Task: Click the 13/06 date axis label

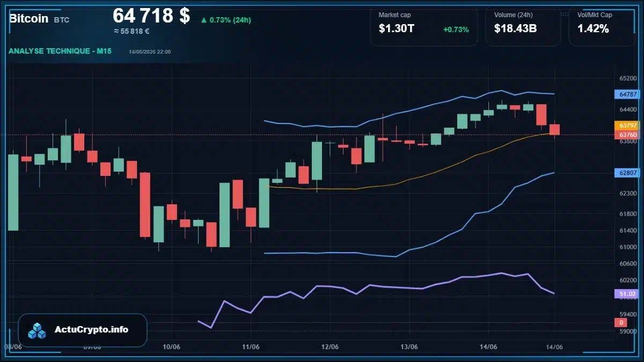Action: tap(409, 347)
